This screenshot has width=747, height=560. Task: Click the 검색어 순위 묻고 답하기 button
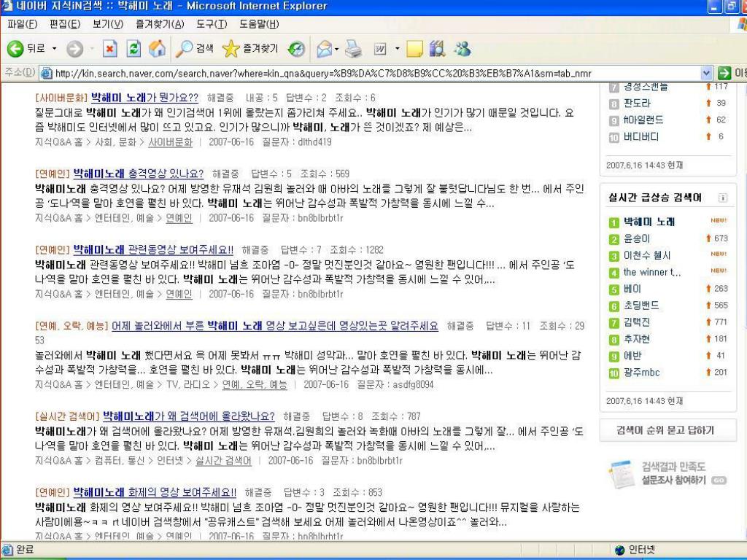coord(668,430)
